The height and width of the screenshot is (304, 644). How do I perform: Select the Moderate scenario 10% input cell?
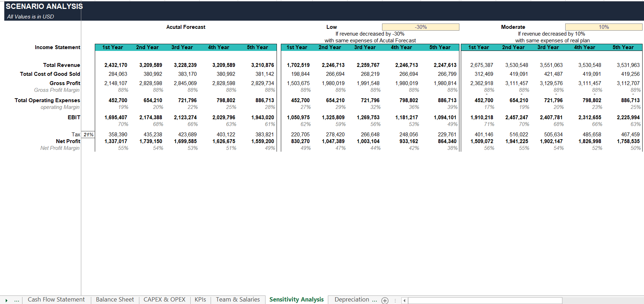click(x=604, y=27)
